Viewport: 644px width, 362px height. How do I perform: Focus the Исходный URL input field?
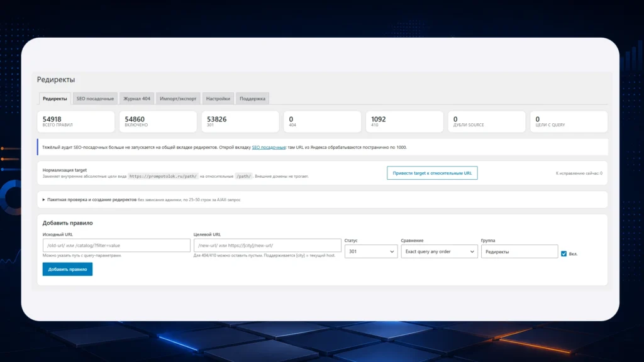pos(116,246)
